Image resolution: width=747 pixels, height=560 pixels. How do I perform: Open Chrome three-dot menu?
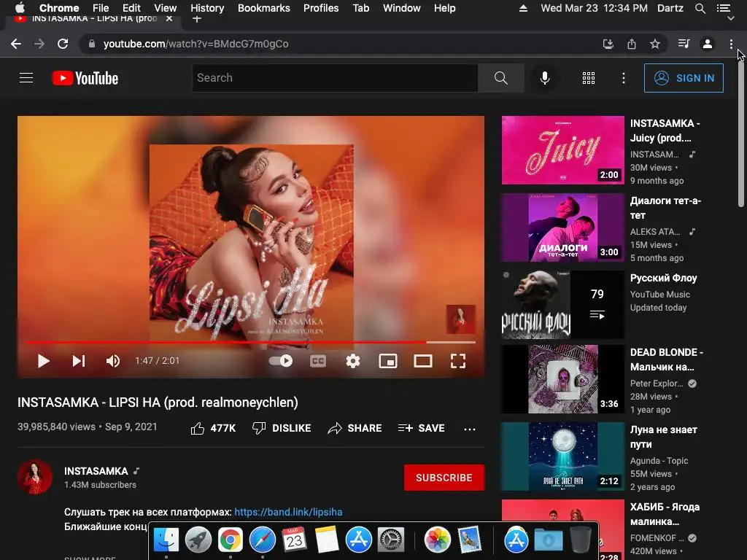pos(731,44)
